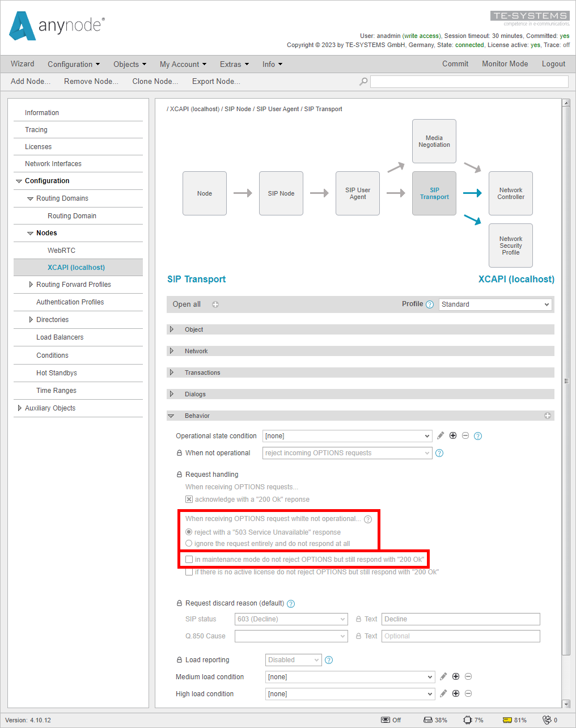This screenshot has width=576, height=728.
Task: Open the help icon next to Load reporting
Action: (329, 659)
